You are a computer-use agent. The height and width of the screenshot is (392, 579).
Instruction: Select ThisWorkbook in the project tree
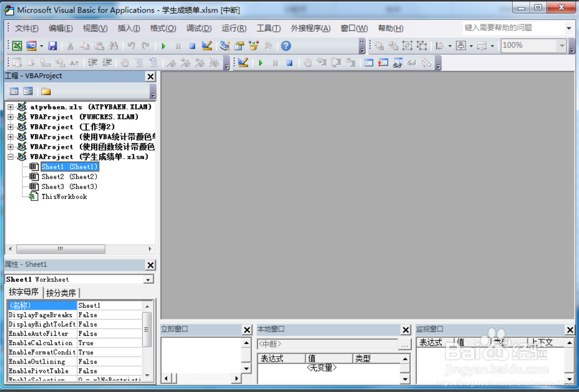click(64, 196)
